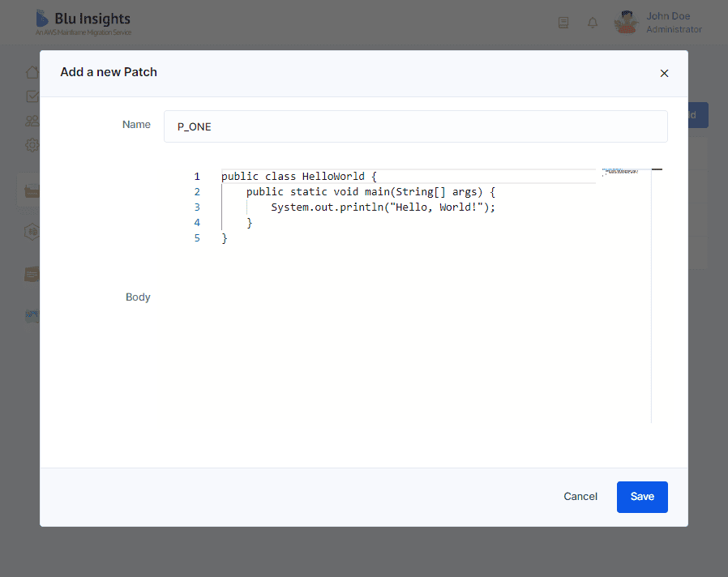728x577 pixels.
Task: Click line number 1 in the editor gutter
Action: pos(196,177)
